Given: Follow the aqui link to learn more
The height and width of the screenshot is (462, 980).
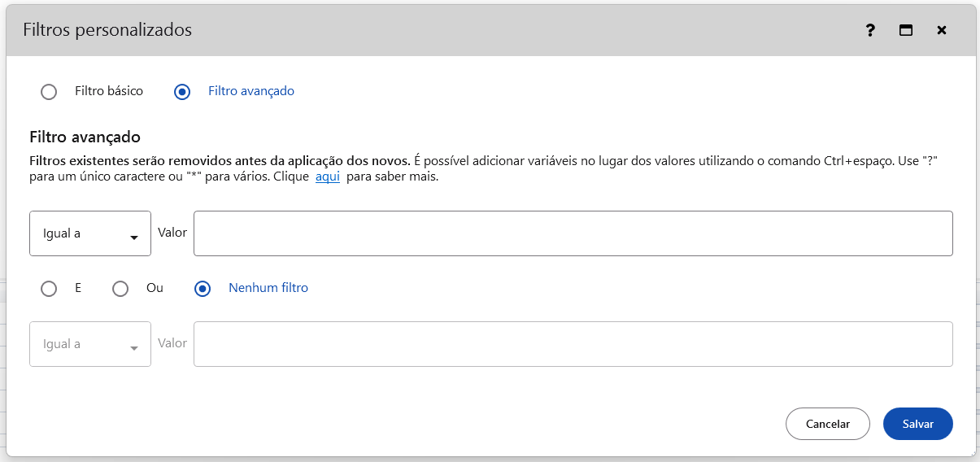Looking at the screenshot, I should click(x=327, y=177).
